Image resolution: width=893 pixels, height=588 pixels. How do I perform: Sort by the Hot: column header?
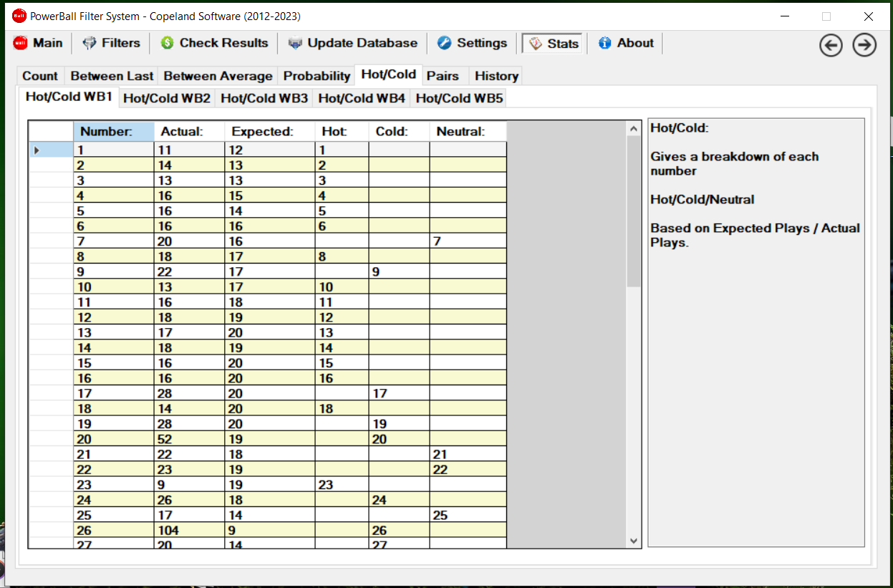pos(342,132)
